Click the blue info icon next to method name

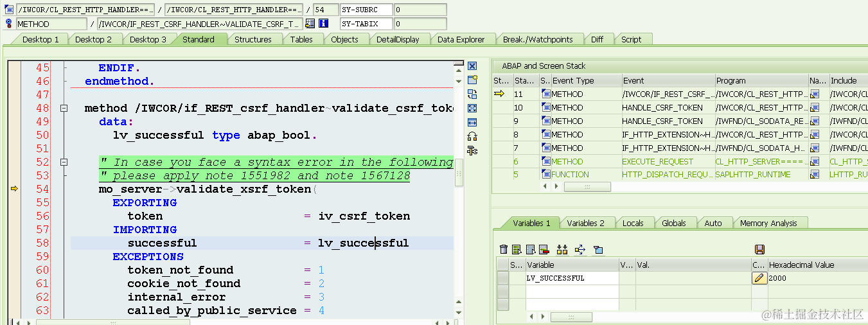323,24
